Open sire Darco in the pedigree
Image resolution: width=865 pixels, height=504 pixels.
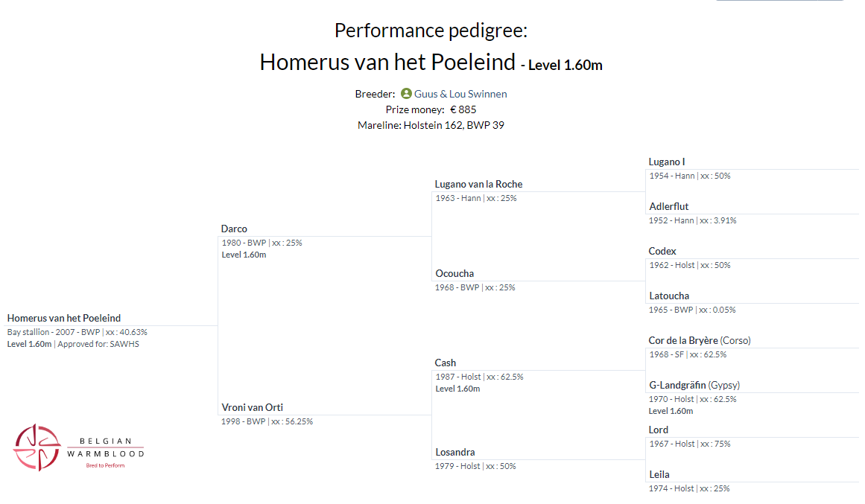[x=234, y=229]
